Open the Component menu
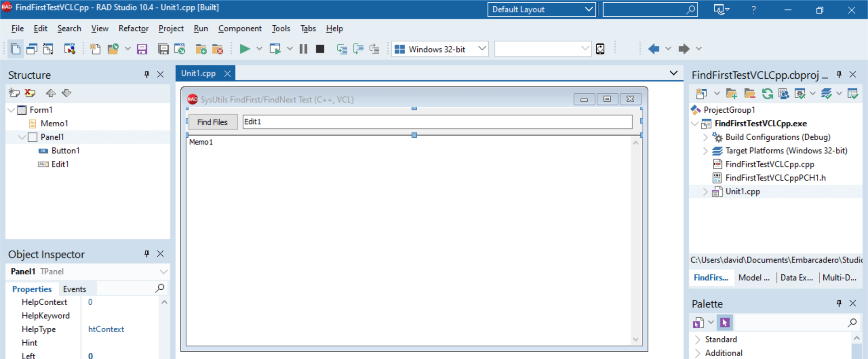The image size is (868, 359). pyautogui.click(x=240, y=29)
